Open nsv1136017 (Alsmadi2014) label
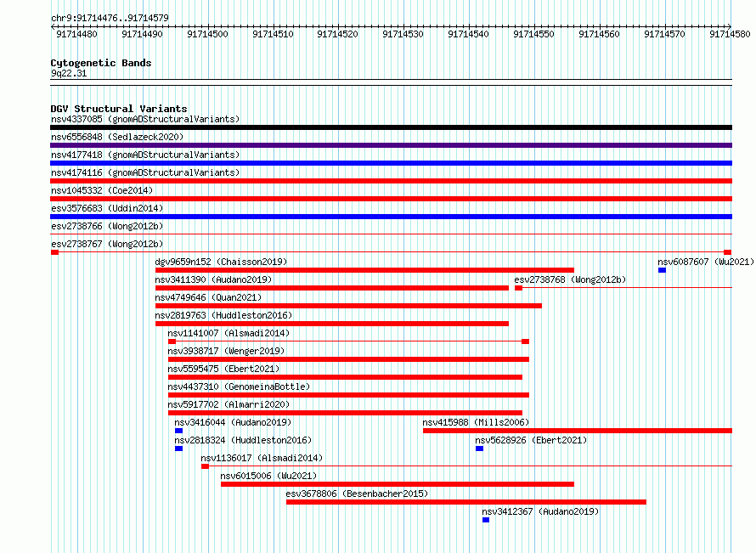Image resolution: width=756 pixels, height=553 pixels. click(x=262, y=458)
